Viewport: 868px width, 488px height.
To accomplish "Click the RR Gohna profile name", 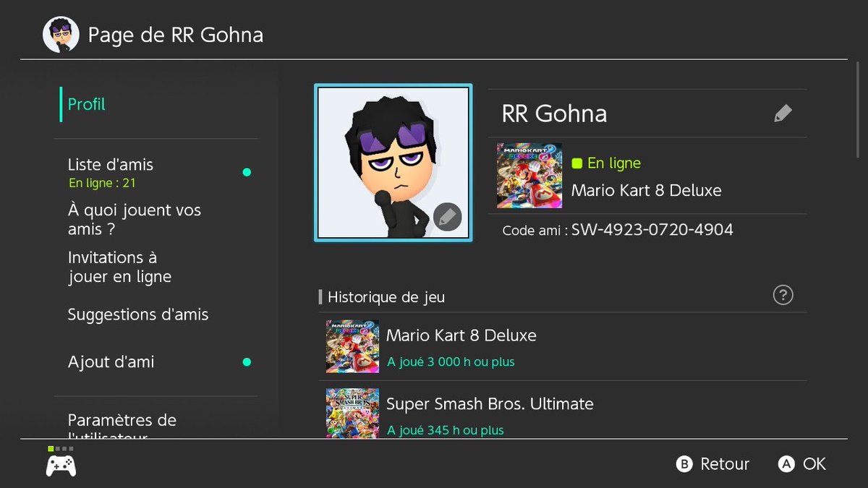I will [x=554, y=114].
